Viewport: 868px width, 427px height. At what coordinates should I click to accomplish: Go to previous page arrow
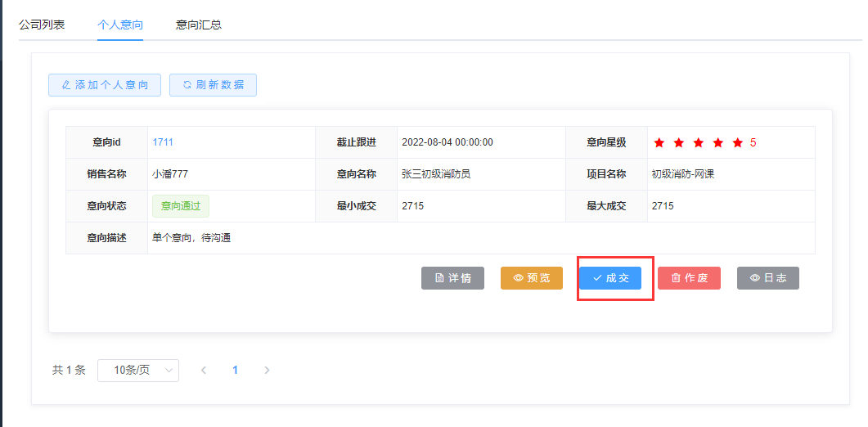204,370
